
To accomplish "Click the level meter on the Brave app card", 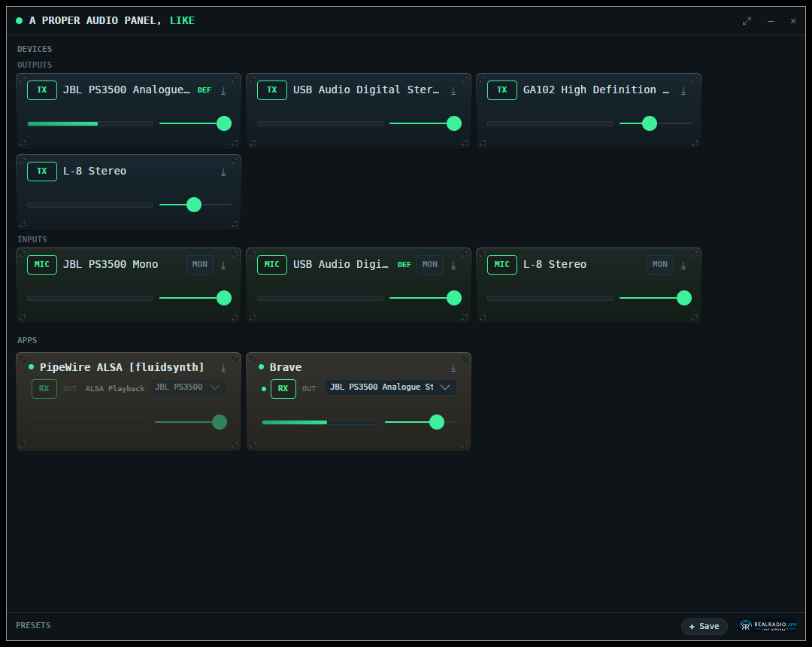I will (x=320, y=423).
